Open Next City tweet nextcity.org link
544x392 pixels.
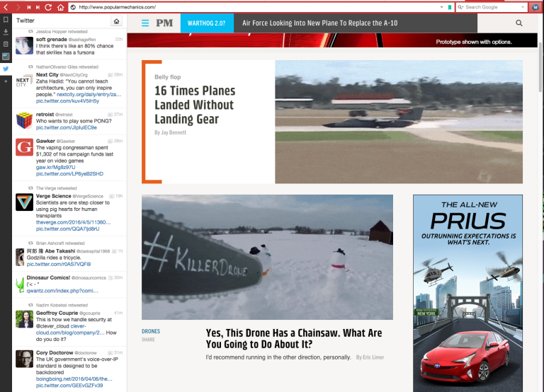89,94
